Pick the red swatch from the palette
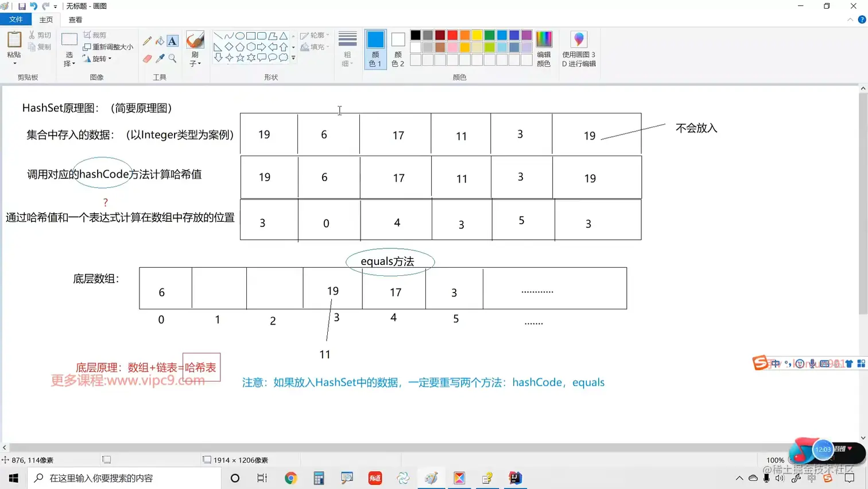Viewport: 868px width, 489px height. [452, 35]
